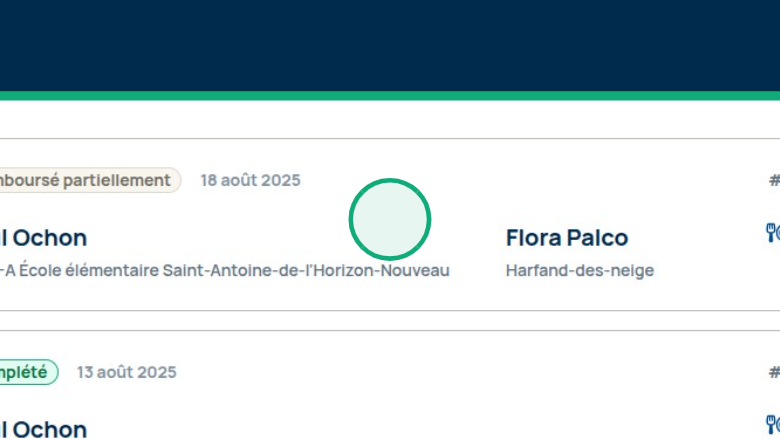Click the "13 août 2025" order date

click(x=127, y=372)
